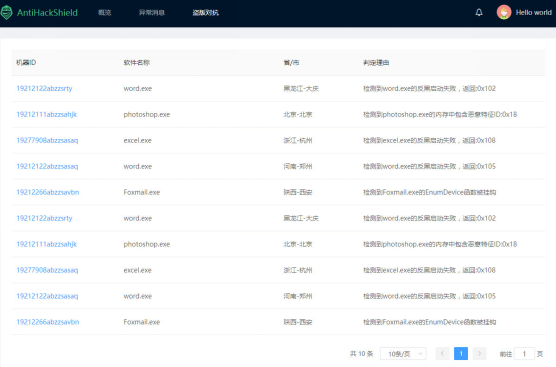Click the first excel.exe software cell

pyautogui.click(x=138, y=140)
